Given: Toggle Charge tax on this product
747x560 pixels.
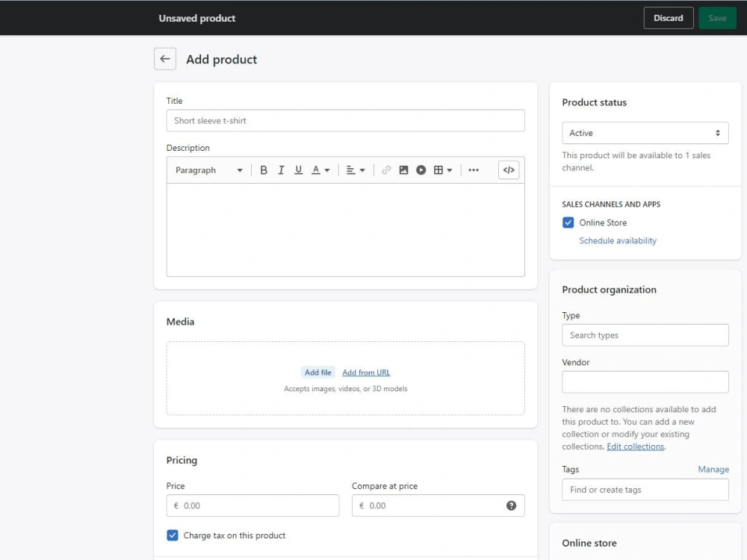Looking at the screenshot, I should [x=173, y=535].
